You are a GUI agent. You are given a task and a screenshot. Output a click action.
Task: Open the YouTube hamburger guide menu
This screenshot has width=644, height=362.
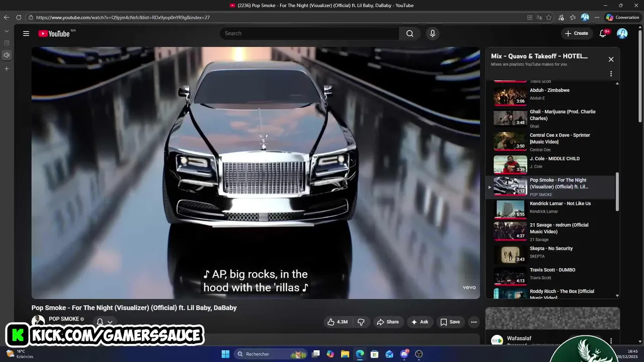tap(26, 33)
